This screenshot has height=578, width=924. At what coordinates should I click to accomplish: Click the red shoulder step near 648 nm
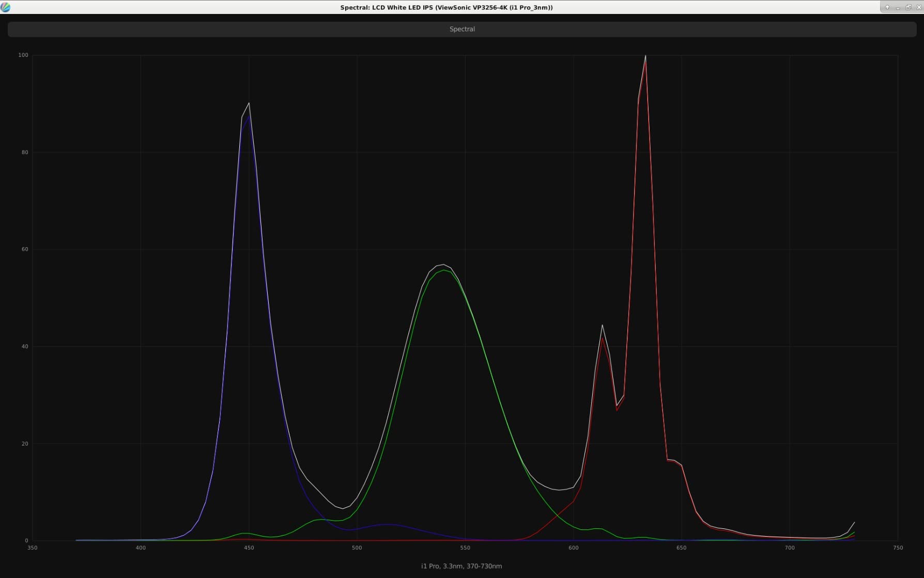pos(674,461)
